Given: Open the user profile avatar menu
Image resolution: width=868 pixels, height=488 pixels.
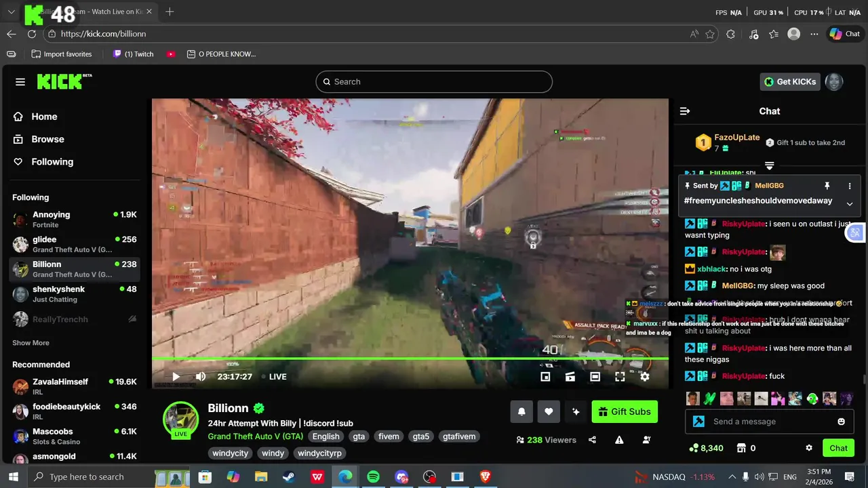Looking at the screenshot, I should click(834, 82).
